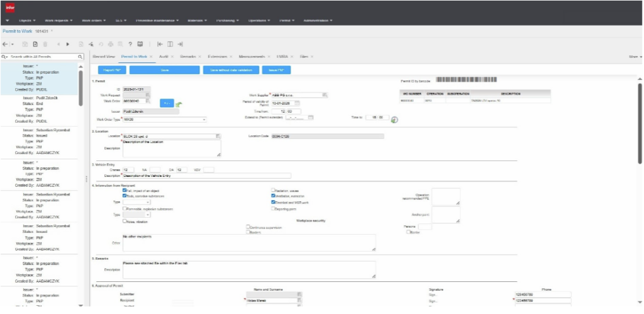Click the save record toolbar icon

(25, 44)
